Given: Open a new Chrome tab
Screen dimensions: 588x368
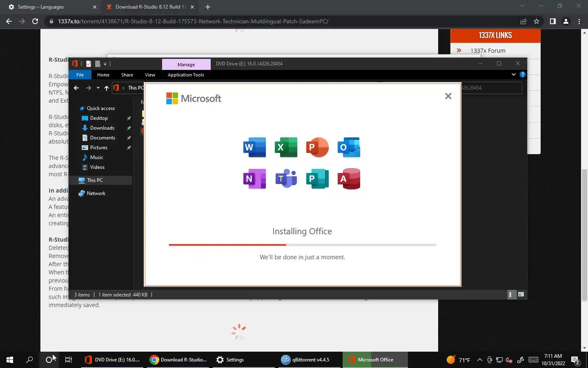Looking at the screenshot, I should (208, 7).
